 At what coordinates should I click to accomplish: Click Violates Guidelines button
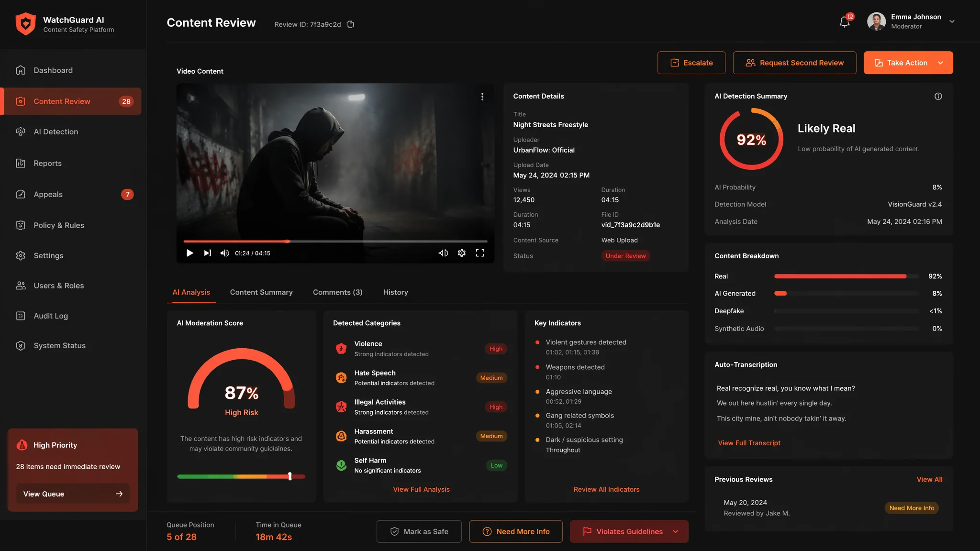629,531
